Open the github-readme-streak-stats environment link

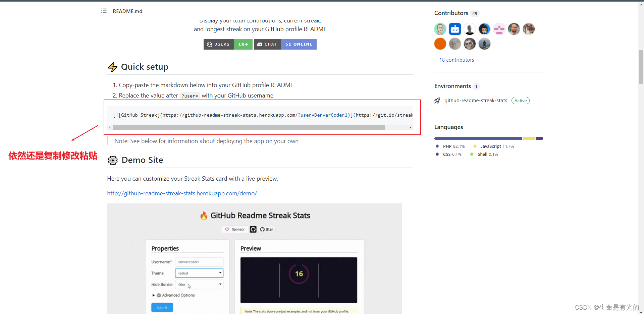476,101
